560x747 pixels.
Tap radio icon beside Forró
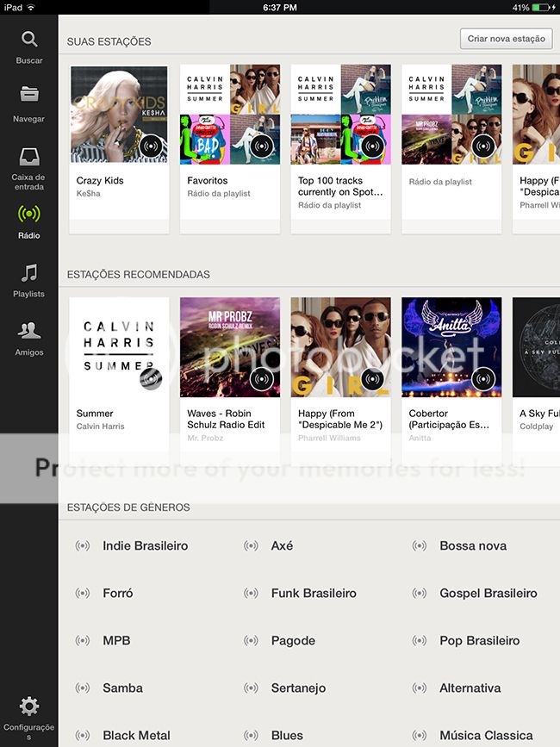coord(83,593)
